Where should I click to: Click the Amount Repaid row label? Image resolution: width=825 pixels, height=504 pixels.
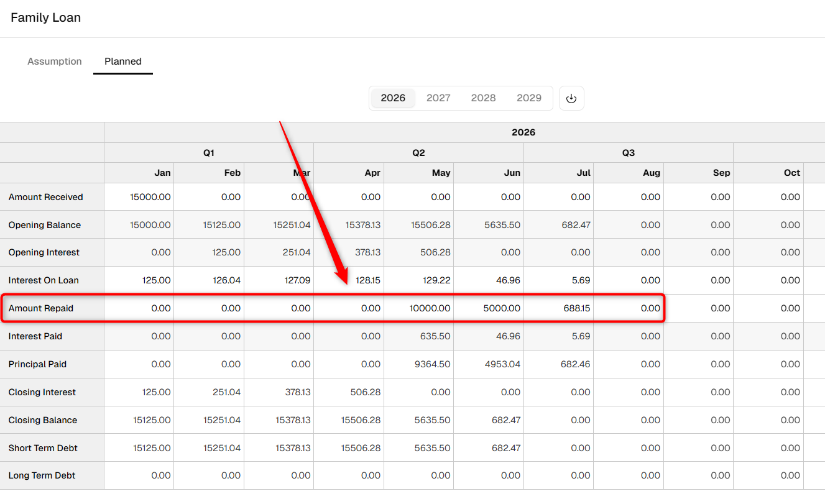[41, 308]
